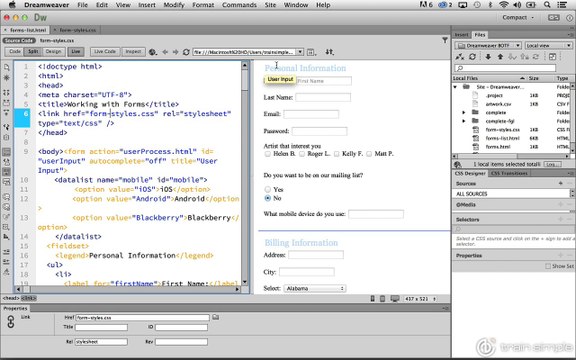
Task: Click the Select Parent Tag icon
Action: coord(7,127)
